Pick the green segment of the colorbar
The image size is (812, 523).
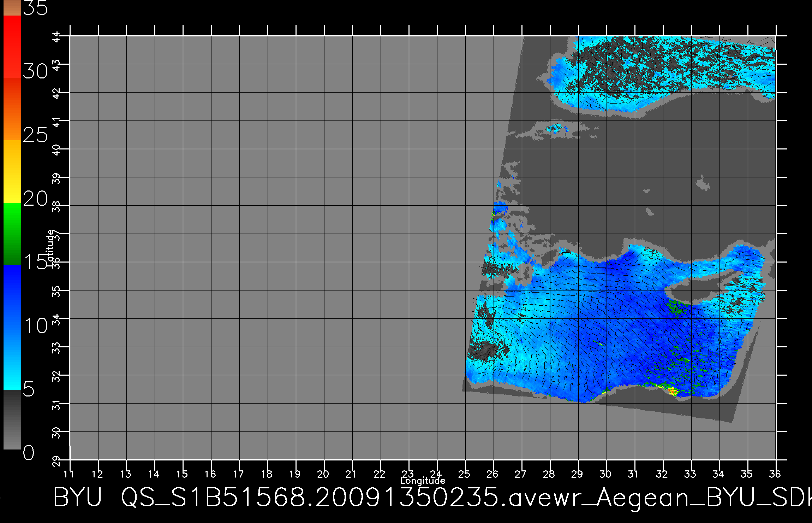(12, 234)
